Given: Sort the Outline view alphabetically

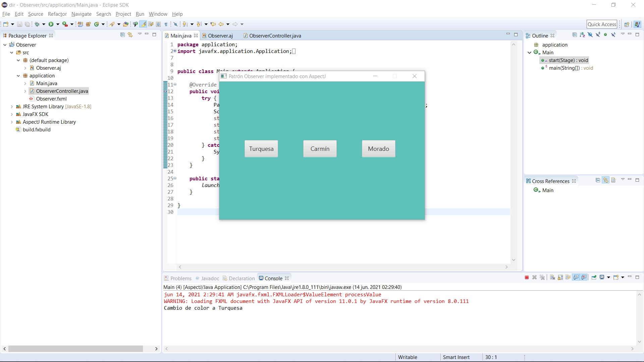Looking at the screenshot, I should click(x=582, y=35).
